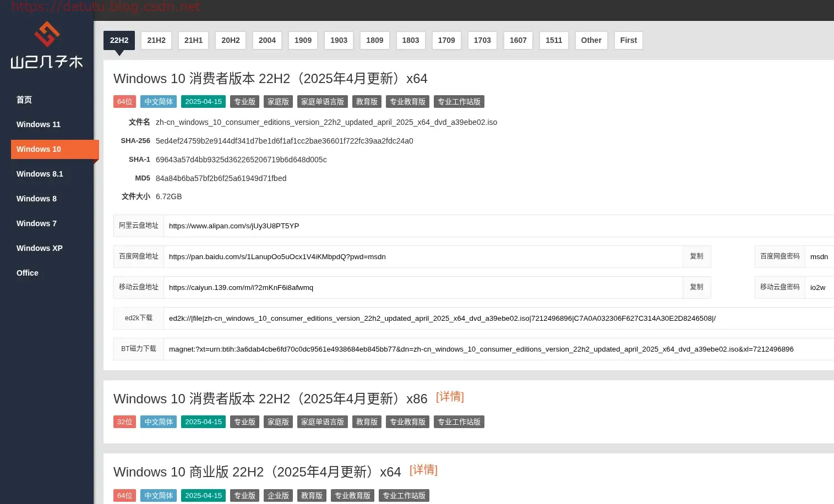
Task: Go to the Windows 8.1 section
Action: [x=40, y=174]
